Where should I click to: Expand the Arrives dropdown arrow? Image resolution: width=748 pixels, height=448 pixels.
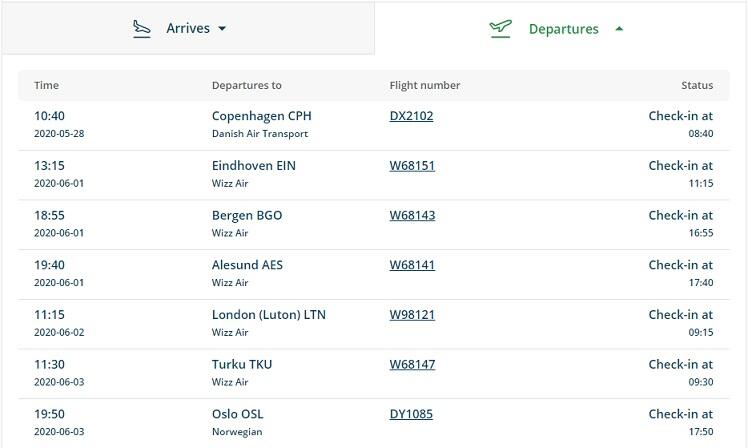coord(222,29)
